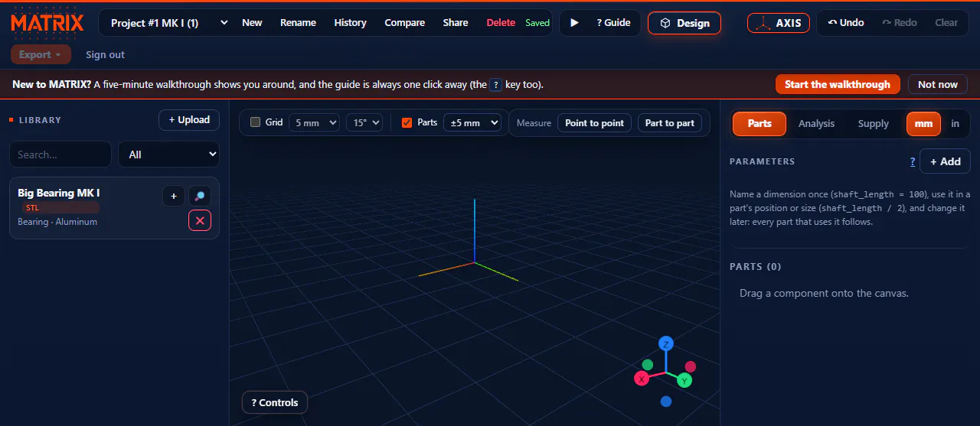The height and width of the screenshot is (426, 980).
Task: Click the Z axis gizmo handle
Action: coord(666,343)
